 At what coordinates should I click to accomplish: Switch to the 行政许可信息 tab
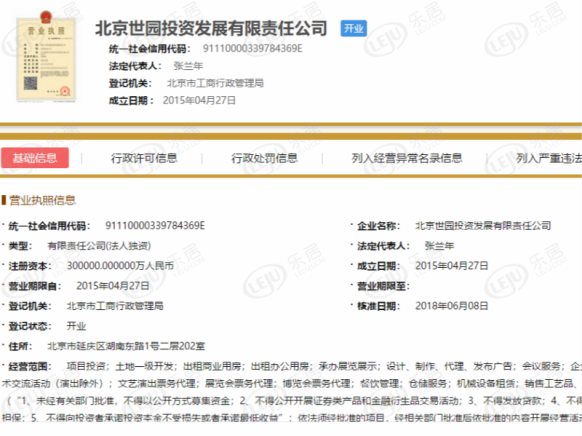144,158
